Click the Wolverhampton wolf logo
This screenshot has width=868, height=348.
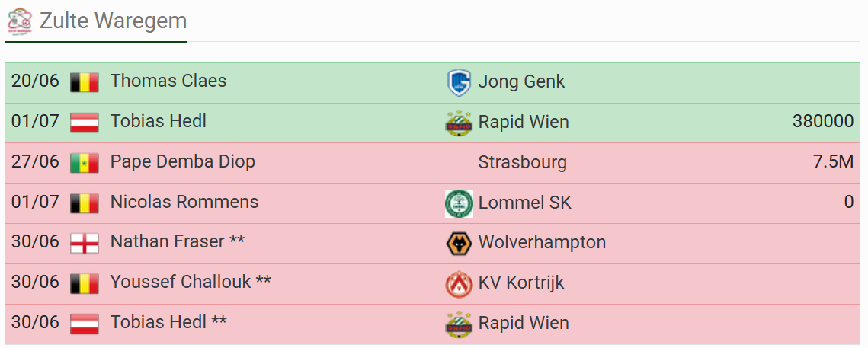click(x=459, y=244)
